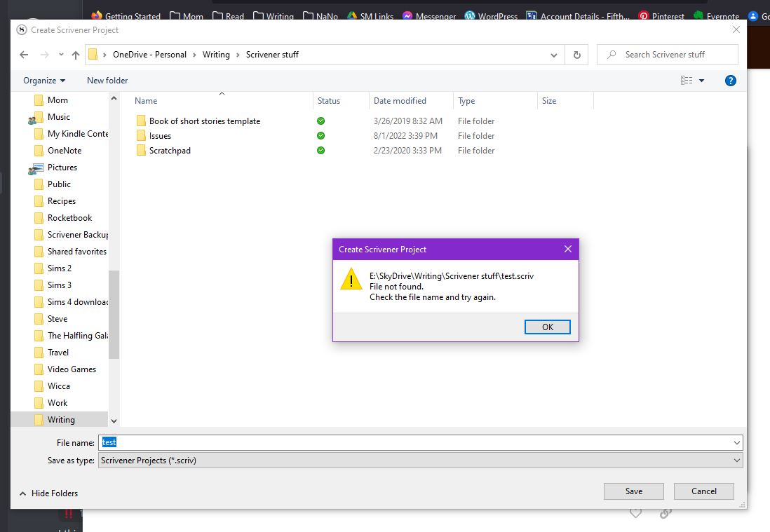770x532 pixels.
Task: Click the Refresh button in address bar
Action: click(577, 55)
